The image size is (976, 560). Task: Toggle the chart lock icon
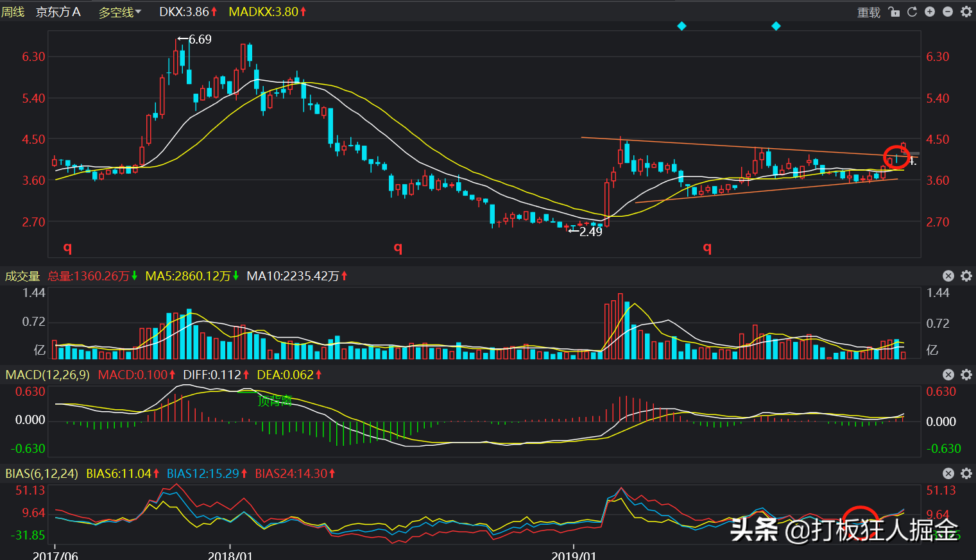[894, 12]
